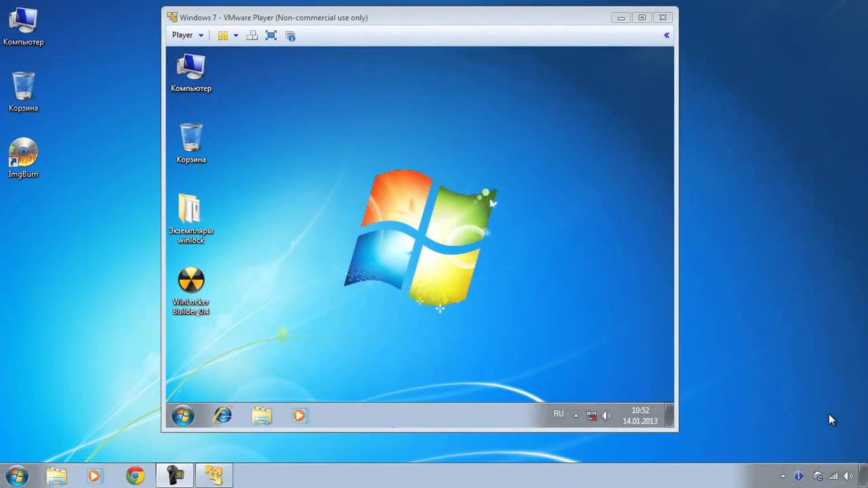Click the camera recorder app on host taskbar
This screenshot has height=488, width=868.
[x=175, y=476]
